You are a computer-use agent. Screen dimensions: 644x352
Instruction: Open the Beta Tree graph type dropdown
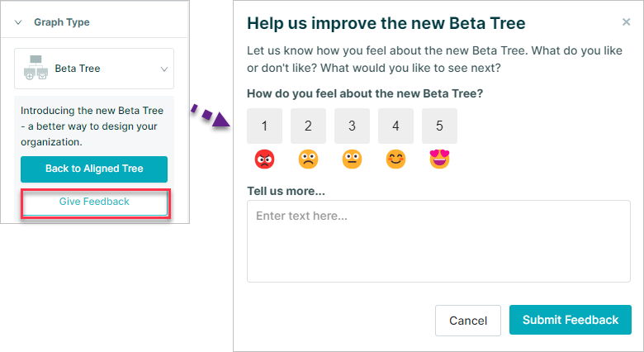coord(94,69)
